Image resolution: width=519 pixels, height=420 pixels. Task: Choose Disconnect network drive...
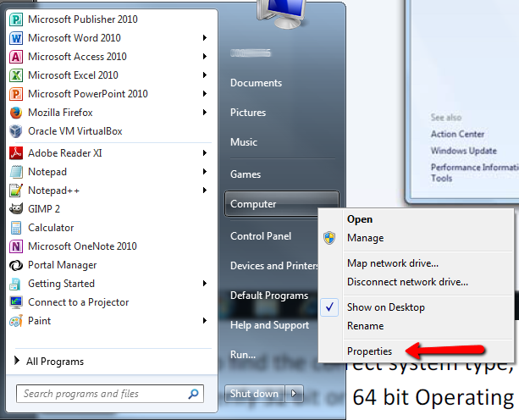pyautogui.click(x=407, y=282)
